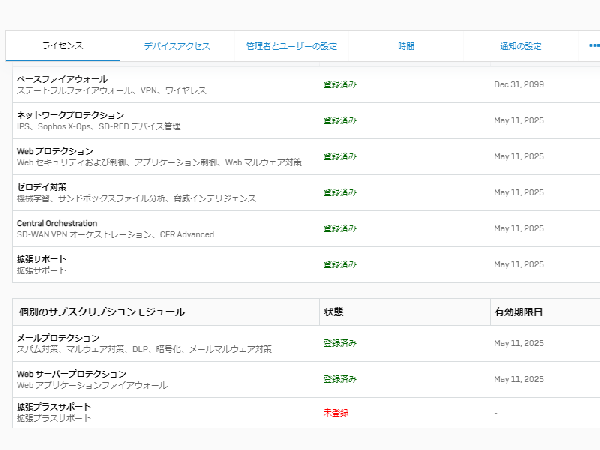Click 登録済み status of Web プロテクション
Viewport: 600px width, 450px height.
tap(340, 156)
